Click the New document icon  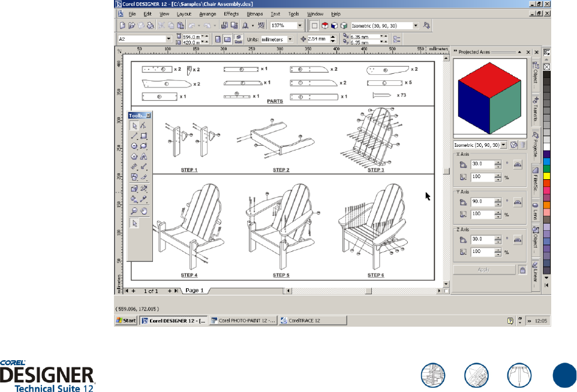point(122,25)
